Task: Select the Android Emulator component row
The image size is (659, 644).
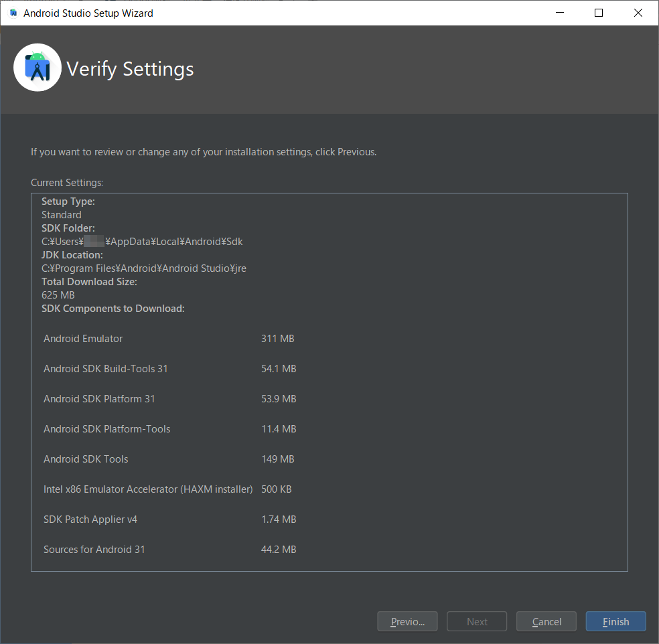Action: pos(83,339)
